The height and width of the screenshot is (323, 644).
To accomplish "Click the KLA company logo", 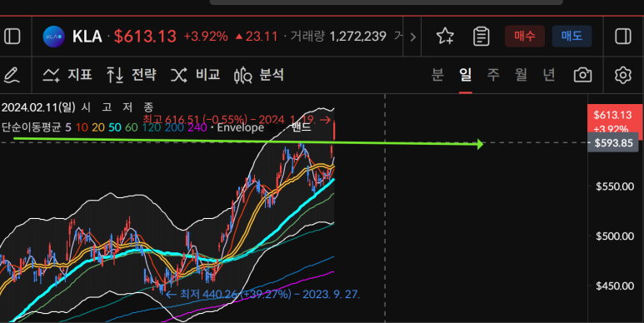I will [x=54, y=37].
